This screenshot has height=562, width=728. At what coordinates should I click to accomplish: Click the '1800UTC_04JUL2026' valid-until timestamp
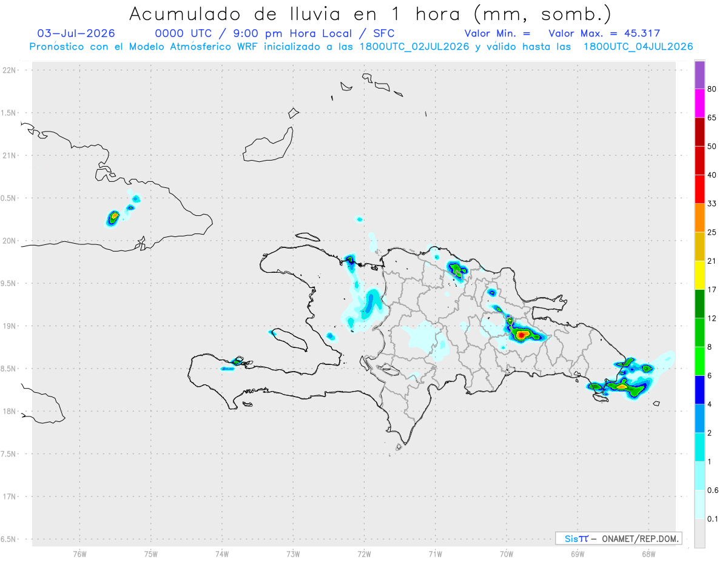pos(638,47)
